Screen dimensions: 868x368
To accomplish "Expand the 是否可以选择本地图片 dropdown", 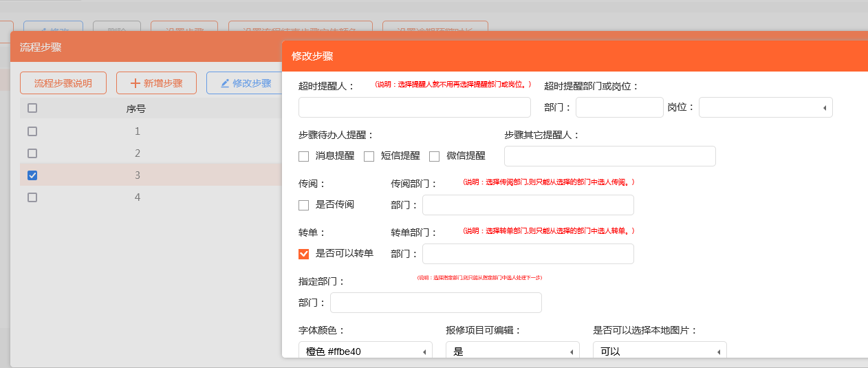I will pos(660,351).
